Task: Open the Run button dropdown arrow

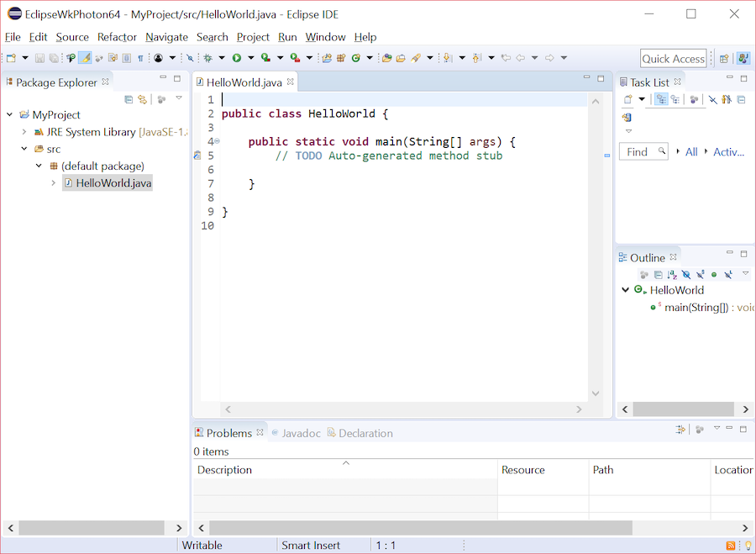Action: coord(250,58)
